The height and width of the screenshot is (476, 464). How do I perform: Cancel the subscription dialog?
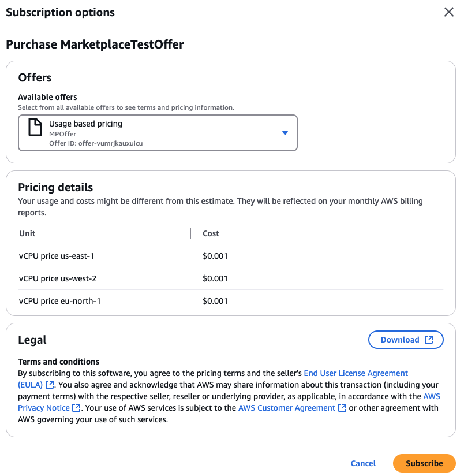(363, 463)
